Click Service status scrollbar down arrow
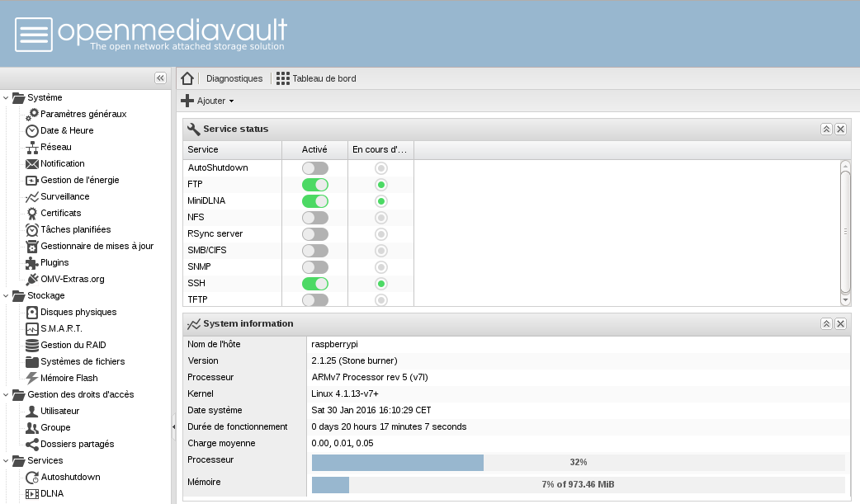 [x=845, y=300]
